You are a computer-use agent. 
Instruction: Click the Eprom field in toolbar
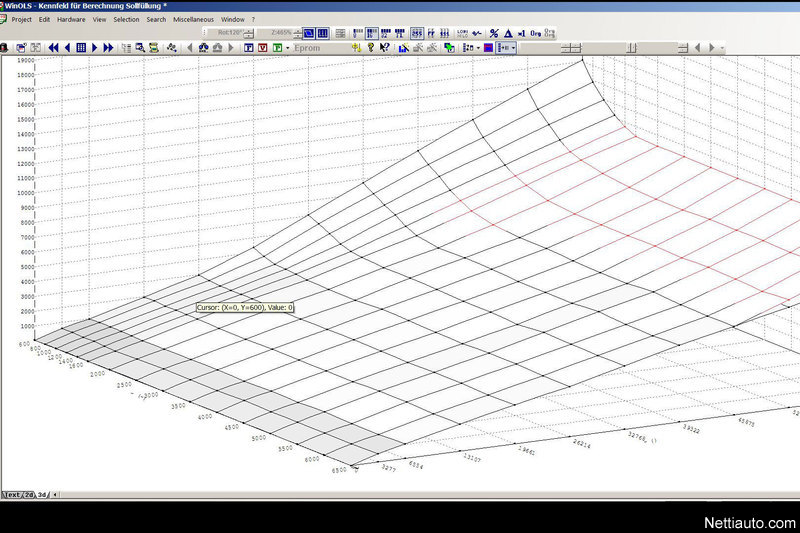coord(310,47)
